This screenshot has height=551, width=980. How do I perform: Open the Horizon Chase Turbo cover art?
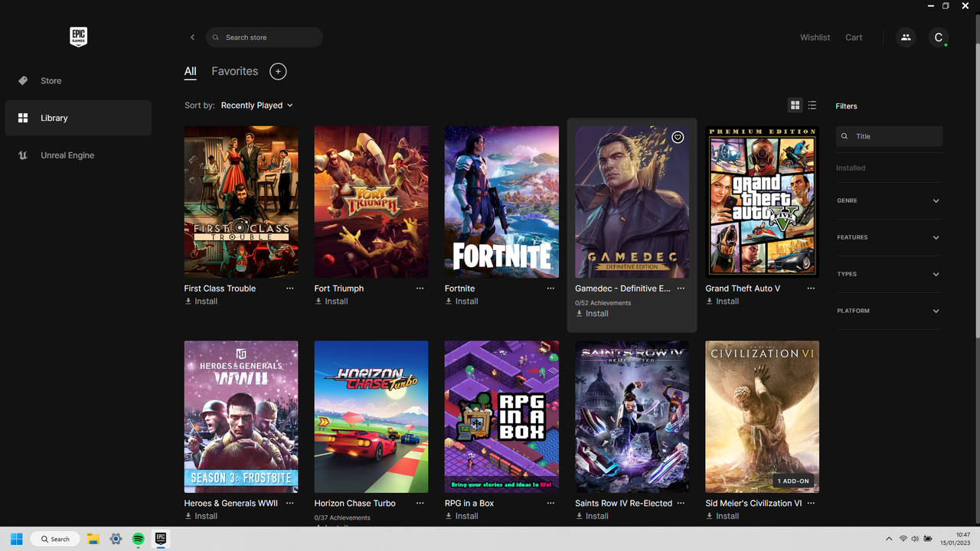click(371, 417)
